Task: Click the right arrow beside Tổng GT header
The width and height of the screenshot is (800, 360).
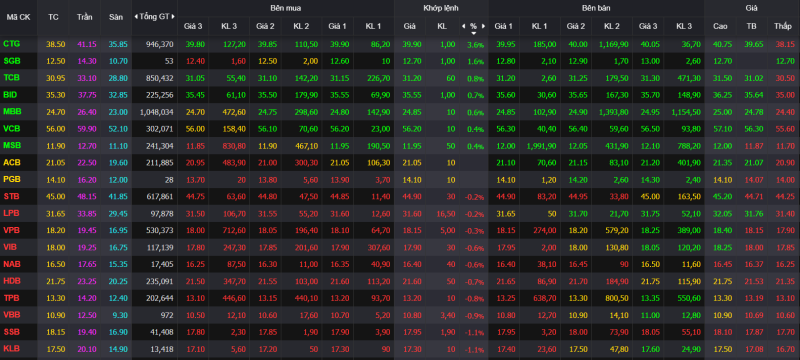Action: click(x=173, y=17)
